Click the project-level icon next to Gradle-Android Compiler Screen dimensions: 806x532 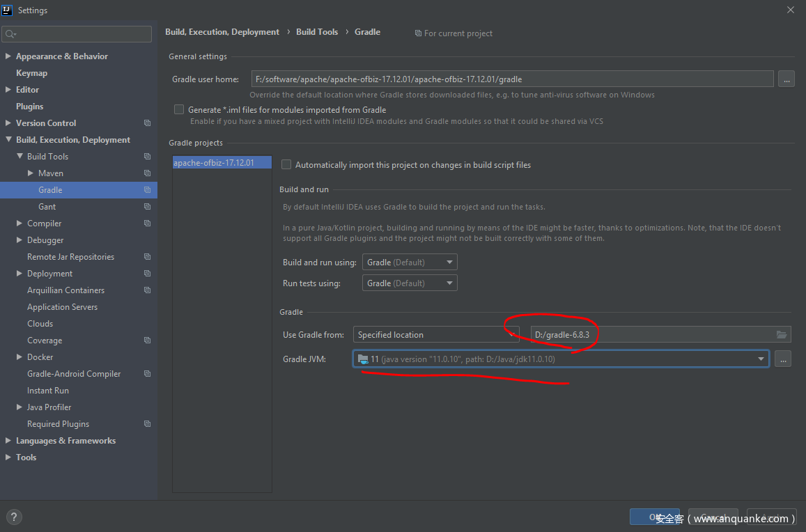click(x=148, y=374)
